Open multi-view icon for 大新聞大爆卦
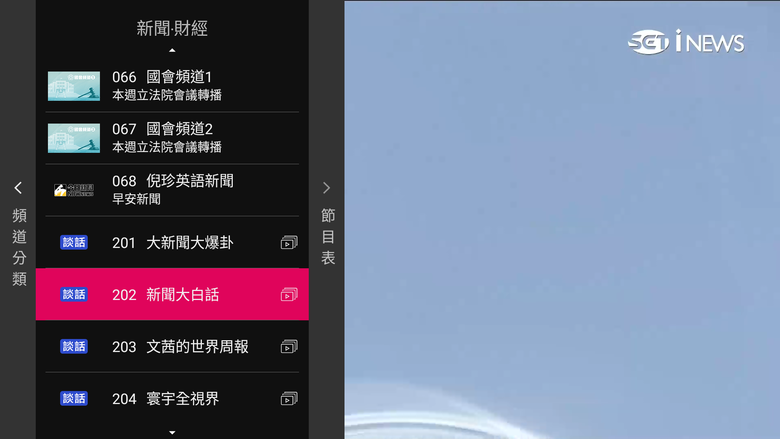The width and height of the screenshot is (780, 439). (x=289, y=243)
